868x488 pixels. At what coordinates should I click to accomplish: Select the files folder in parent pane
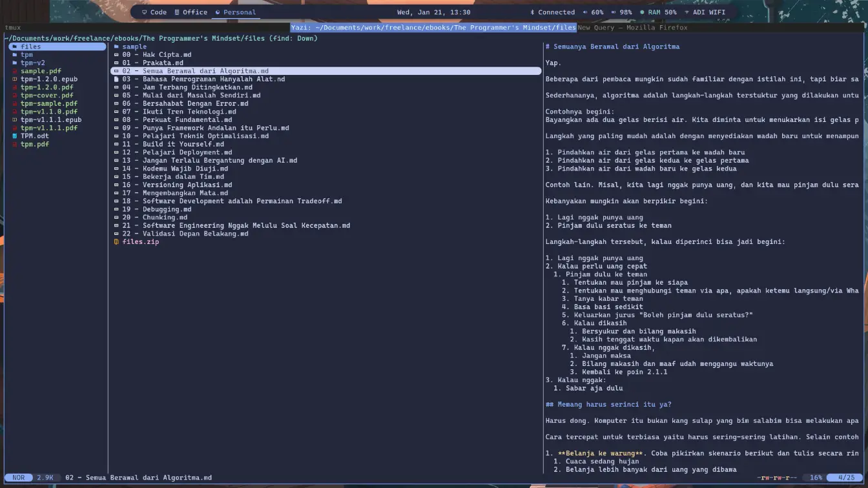[30, 47]
